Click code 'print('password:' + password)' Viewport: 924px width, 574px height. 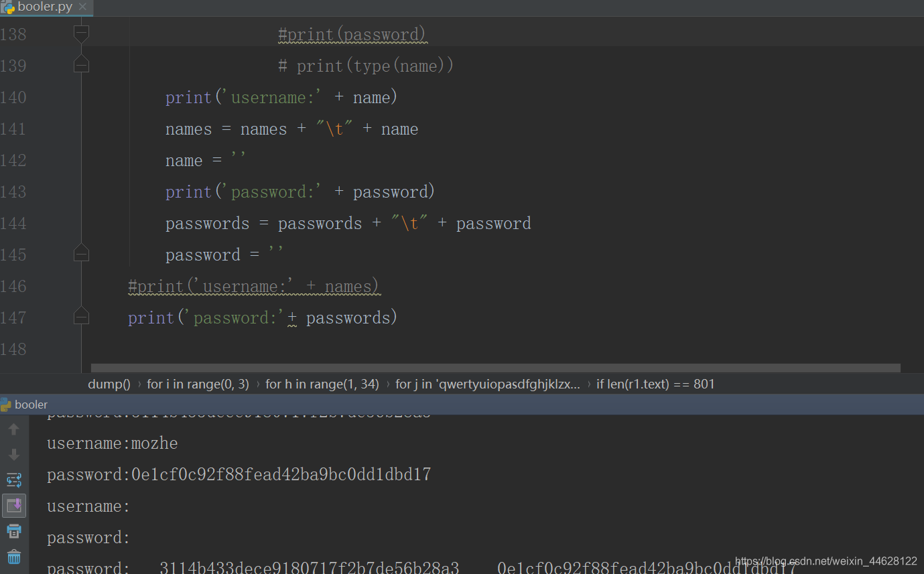300,192
